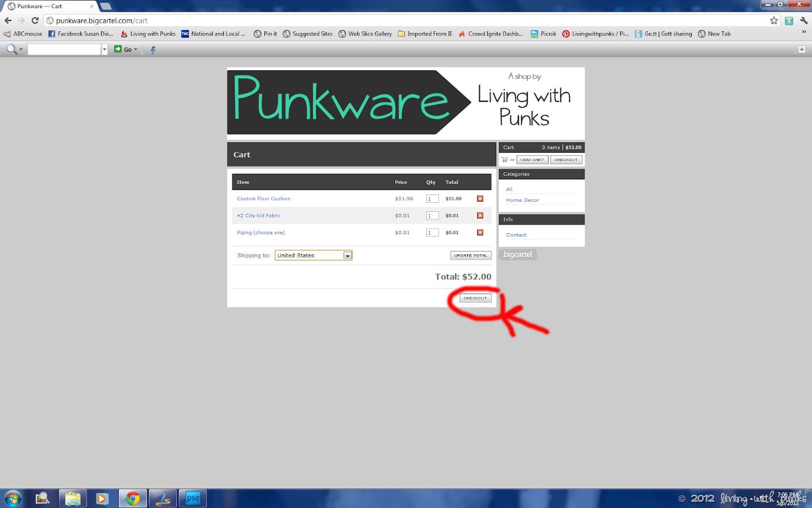Remove Piping item via red X icon
The image size is (812, 508).
pyautogui.click(x=480, y=232)
